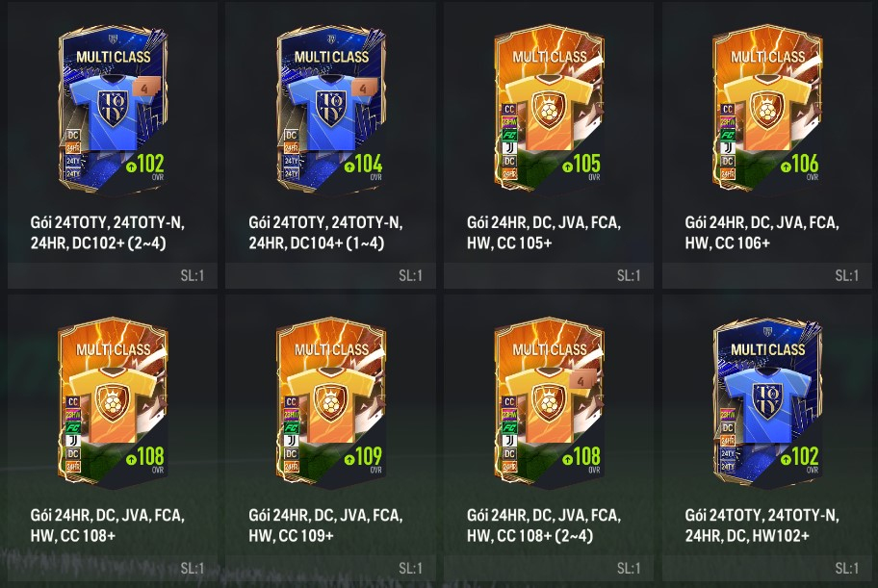Open the 102 OVR TOTY pack card in the top row
The height and width of the screenshot is (588, 878).
tap(113, 110)
